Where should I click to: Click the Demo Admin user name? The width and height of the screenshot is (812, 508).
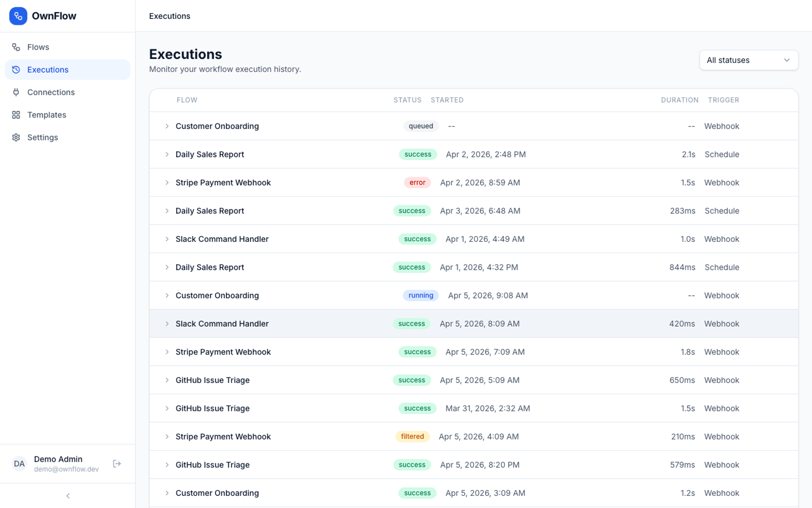click(x=58, y=459)
